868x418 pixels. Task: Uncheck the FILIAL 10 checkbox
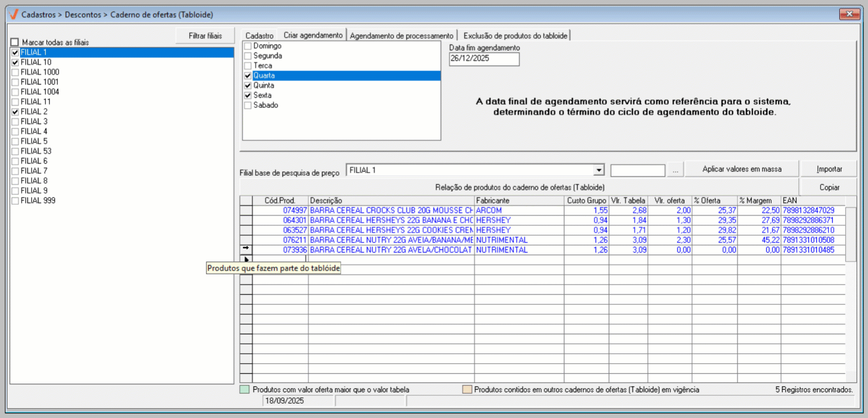(x=15, y=62)
